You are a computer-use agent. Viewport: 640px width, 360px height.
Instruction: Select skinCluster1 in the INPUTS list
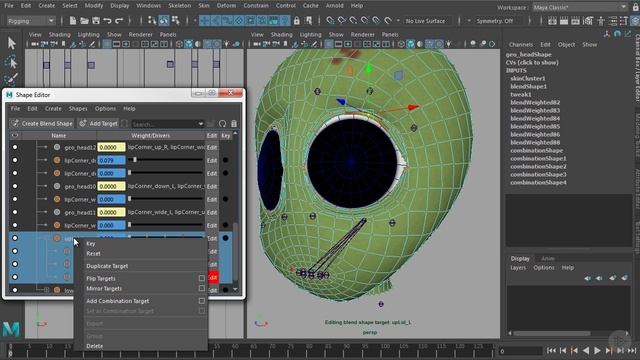[528, 78]
